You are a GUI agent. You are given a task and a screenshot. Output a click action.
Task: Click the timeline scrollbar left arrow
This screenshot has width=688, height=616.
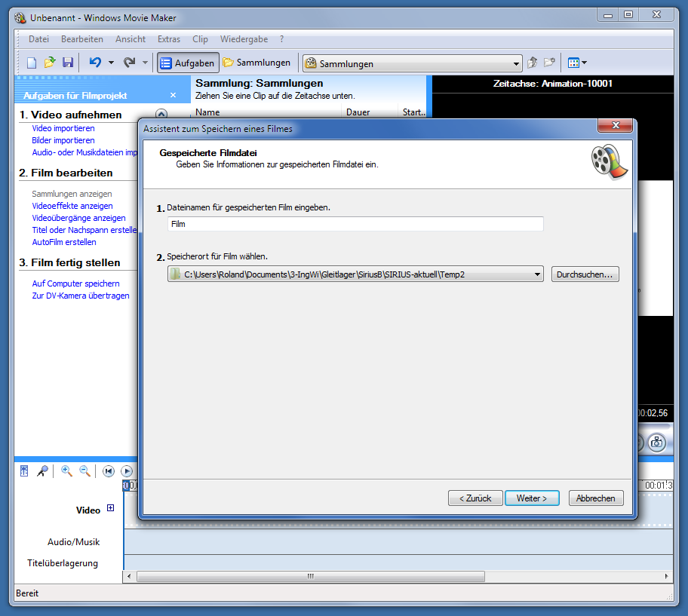(128, 576)
